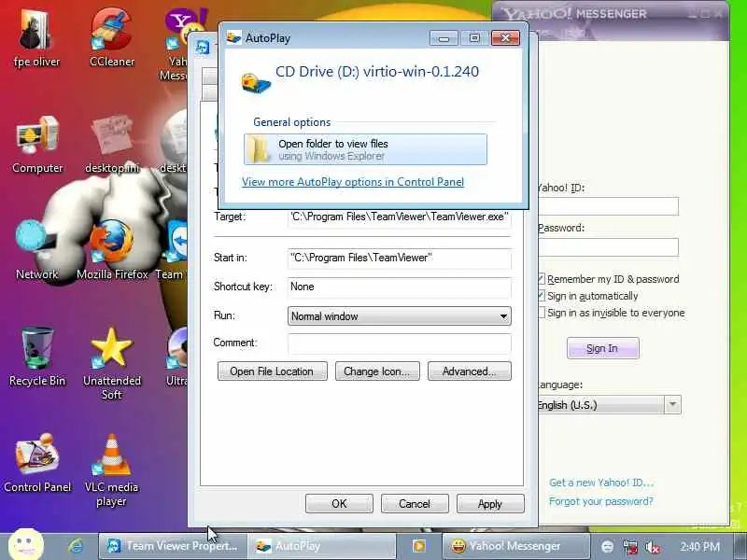Switch to Team Viewer Properties taskbar item
Image resolution: width=747 pixels, height=560 pixels.
click(173, 546)
